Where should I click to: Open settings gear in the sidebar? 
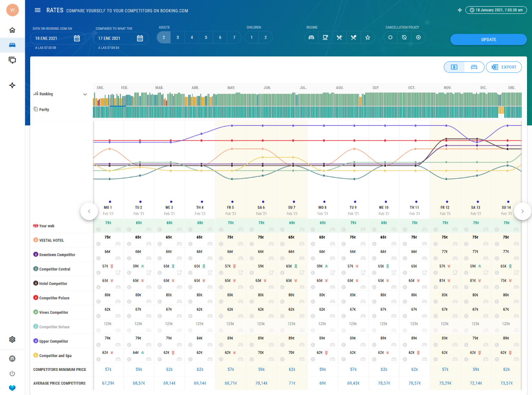point(12,339)
